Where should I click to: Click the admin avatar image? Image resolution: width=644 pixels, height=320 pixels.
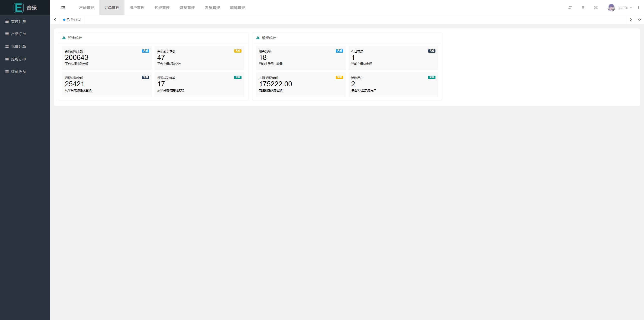(x=611, y=8)
